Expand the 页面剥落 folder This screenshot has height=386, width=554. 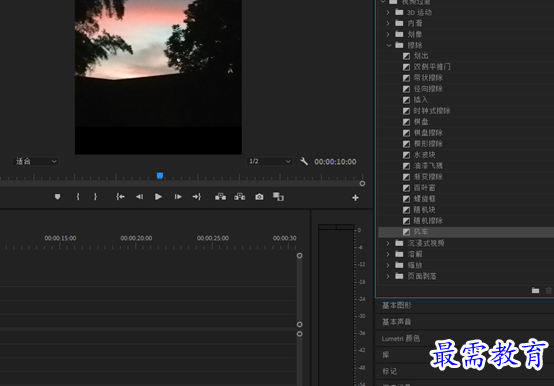point(388,276)
